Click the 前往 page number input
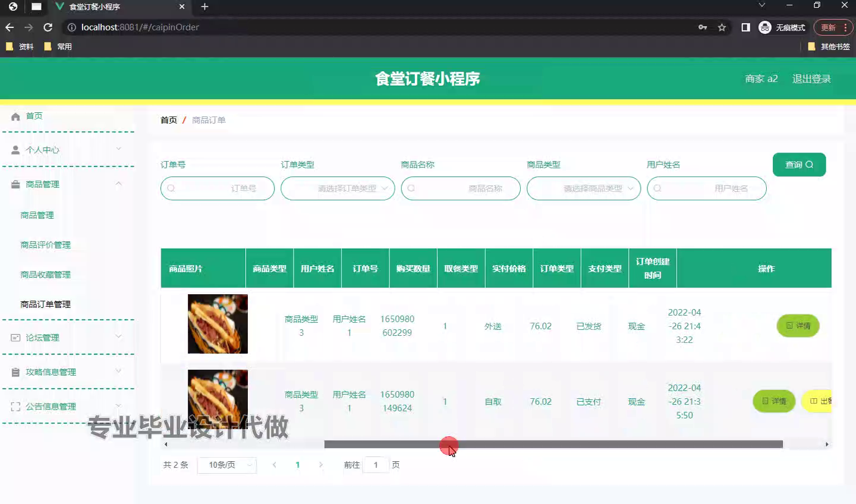This screenshot has height=504, width=856. pyautogui.click(x=376, y=465)
